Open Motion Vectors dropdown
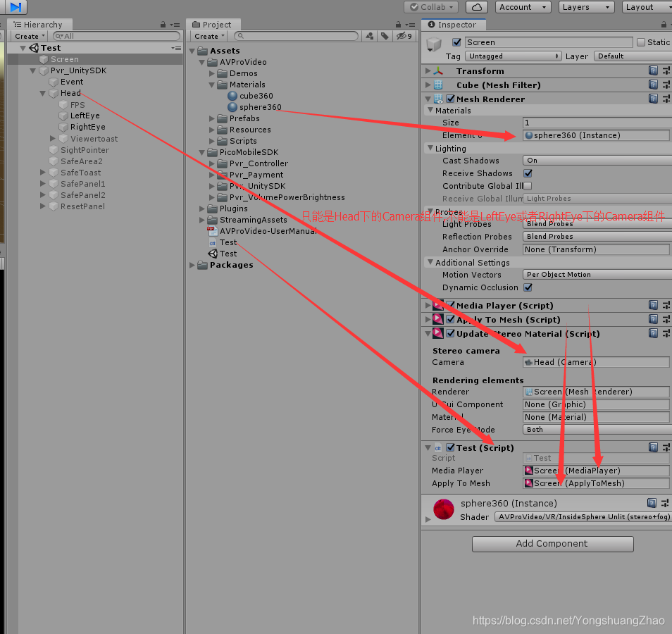The height and width of the screenshot is (634, 672). coord(597,274)
